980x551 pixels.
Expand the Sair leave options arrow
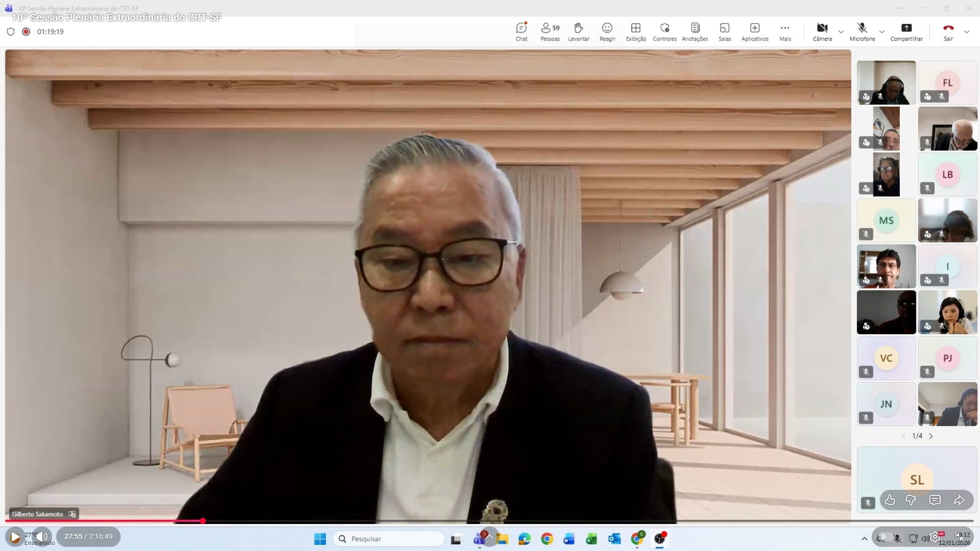click(x=967, y=32)
